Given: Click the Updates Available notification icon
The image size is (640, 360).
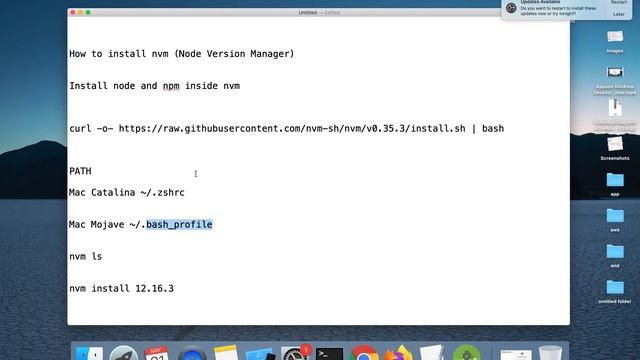Looking at the screenshot, I should coord(511,8).
